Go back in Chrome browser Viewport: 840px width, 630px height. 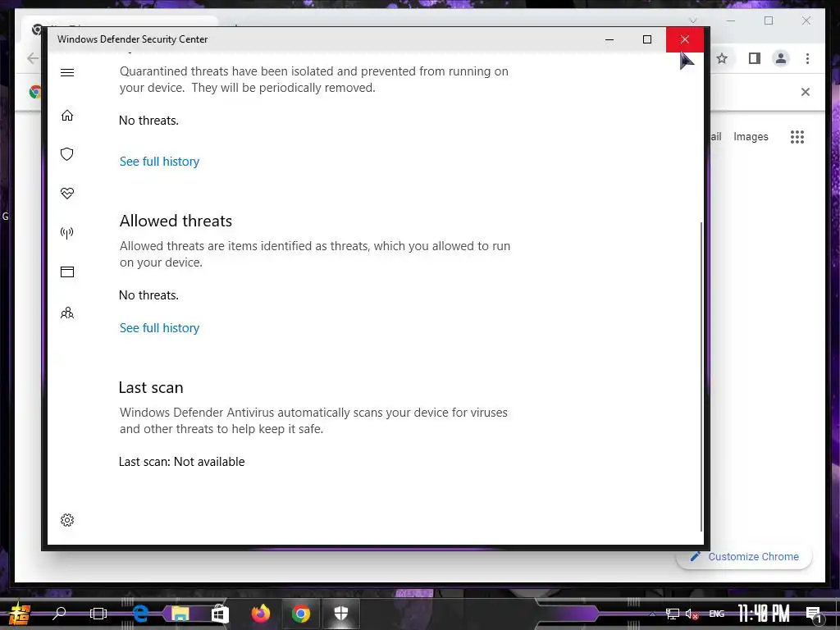[x=33, y=58]
